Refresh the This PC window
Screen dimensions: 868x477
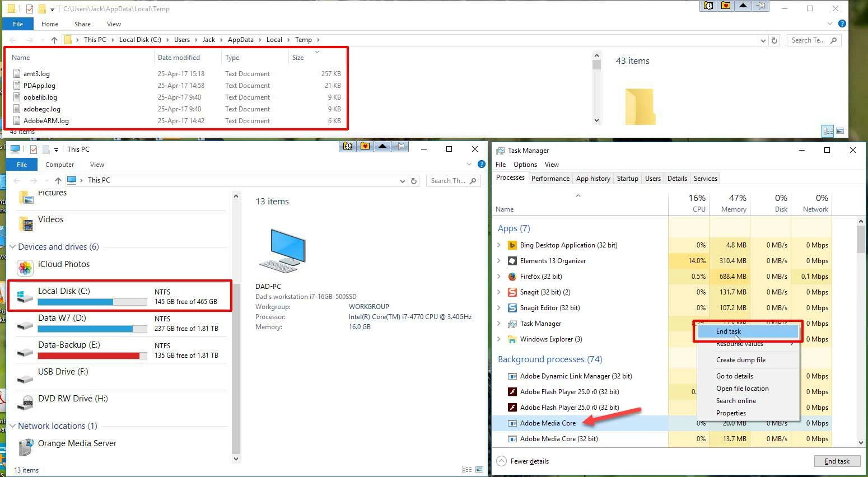(x=414, y=181)
